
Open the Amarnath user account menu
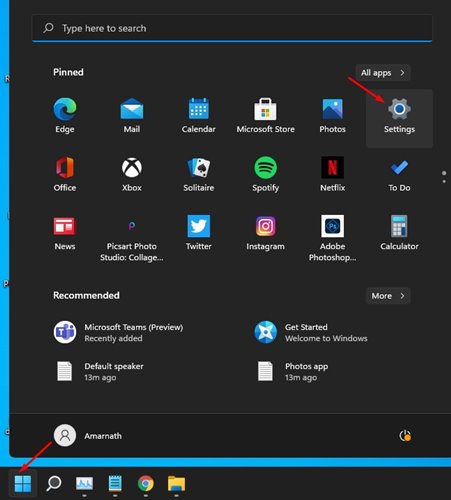[88, 435]
